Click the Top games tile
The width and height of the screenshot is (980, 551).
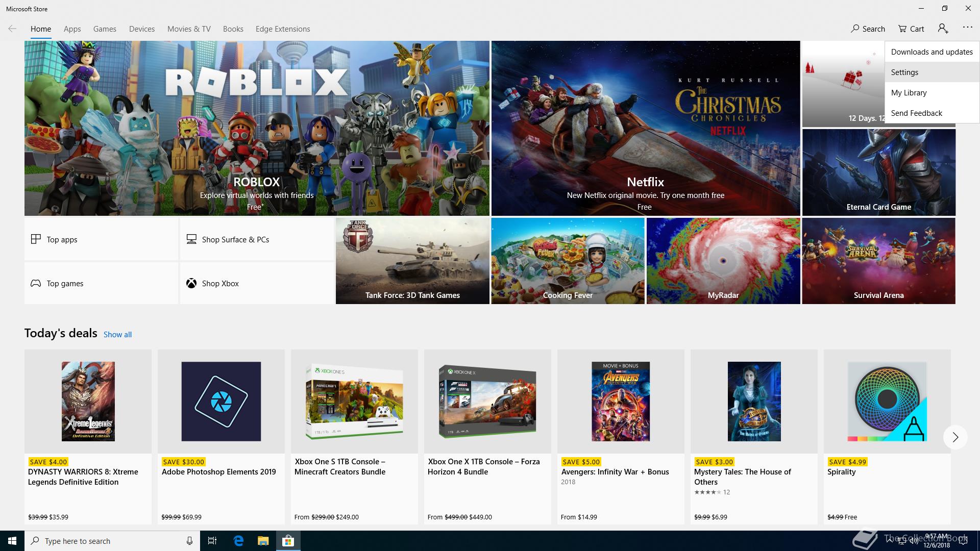101,283
